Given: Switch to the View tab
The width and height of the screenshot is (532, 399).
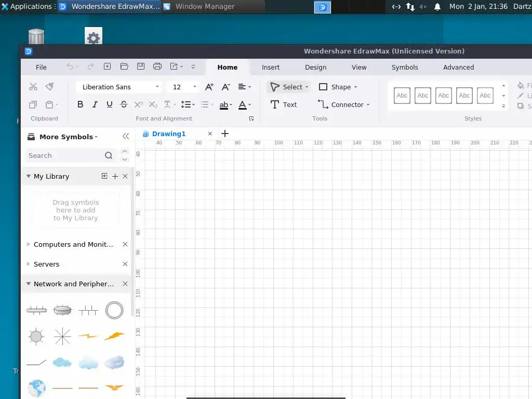Looking at the screenshot, I should [x=359, y=67].
